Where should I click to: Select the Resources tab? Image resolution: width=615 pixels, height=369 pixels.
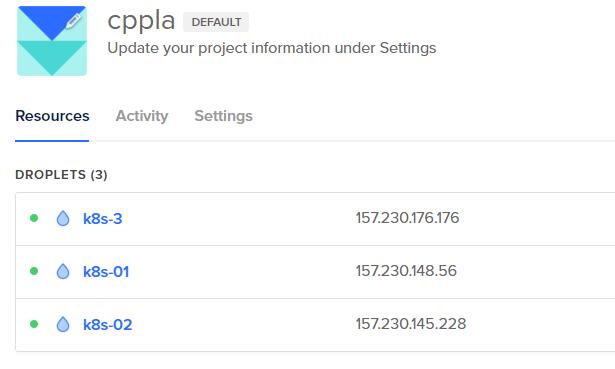click(52, 116)
